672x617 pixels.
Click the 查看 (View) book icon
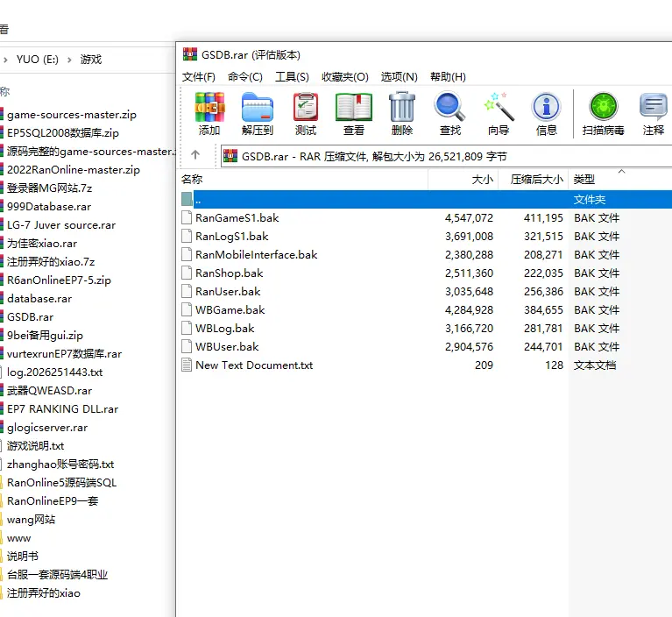(x=354, y=107)
